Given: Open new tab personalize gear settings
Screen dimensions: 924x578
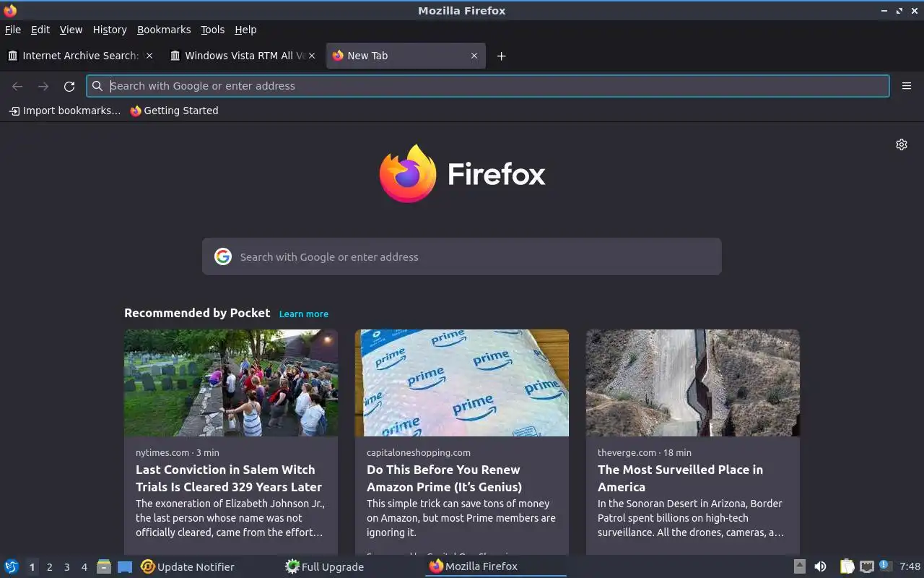Looking at the screenshot, I should tap(902, 144).
